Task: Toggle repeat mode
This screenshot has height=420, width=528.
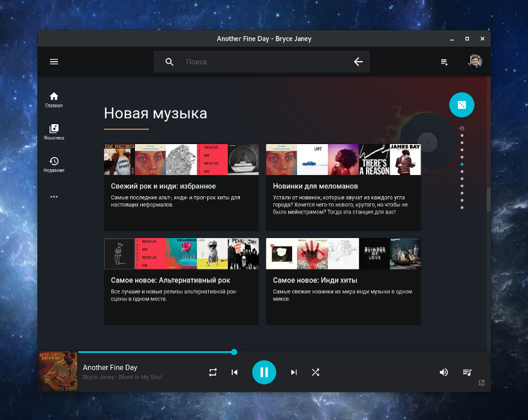Action: point(213,372)
